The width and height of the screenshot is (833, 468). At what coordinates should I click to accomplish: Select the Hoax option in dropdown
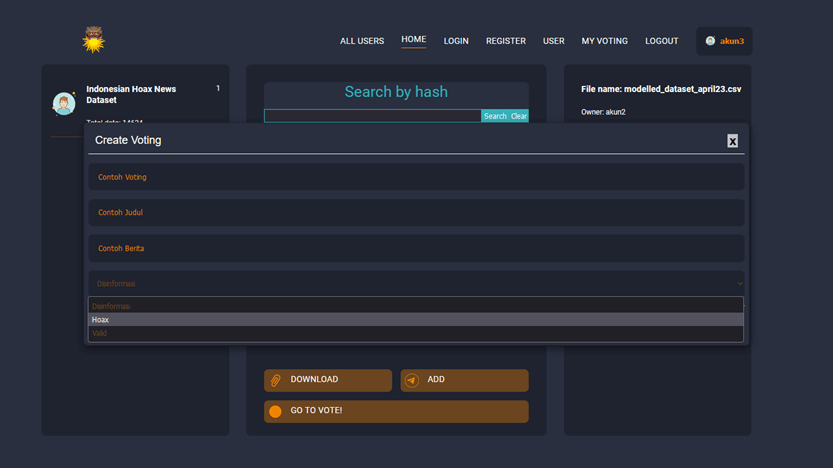click(415, 320)
